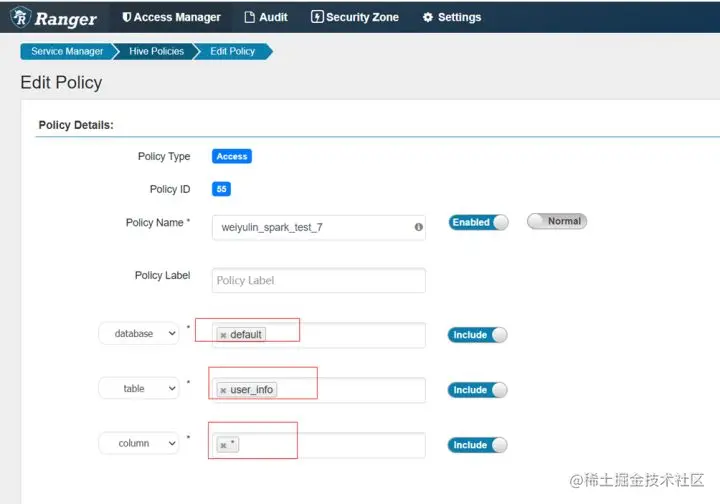This screenshot has height=504, width=720.
Task: Open the table resource type dropdown
Action: (139, 388)
